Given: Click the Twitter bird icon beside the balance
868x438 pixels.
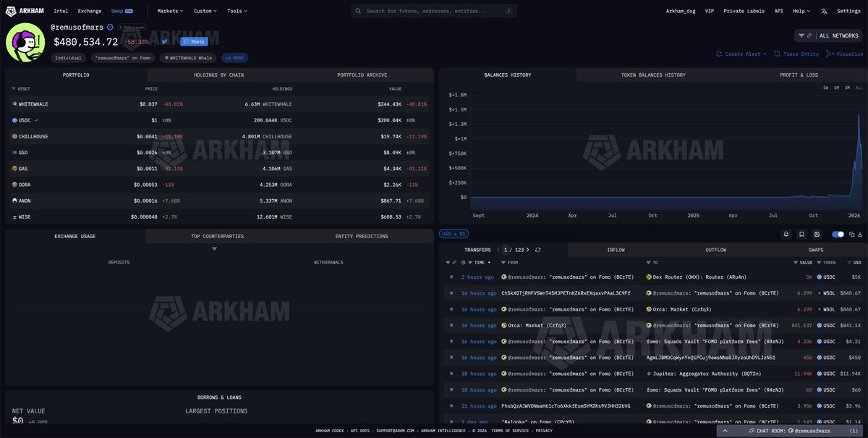Looking at the screenshot, I should [x=165, y=42].
